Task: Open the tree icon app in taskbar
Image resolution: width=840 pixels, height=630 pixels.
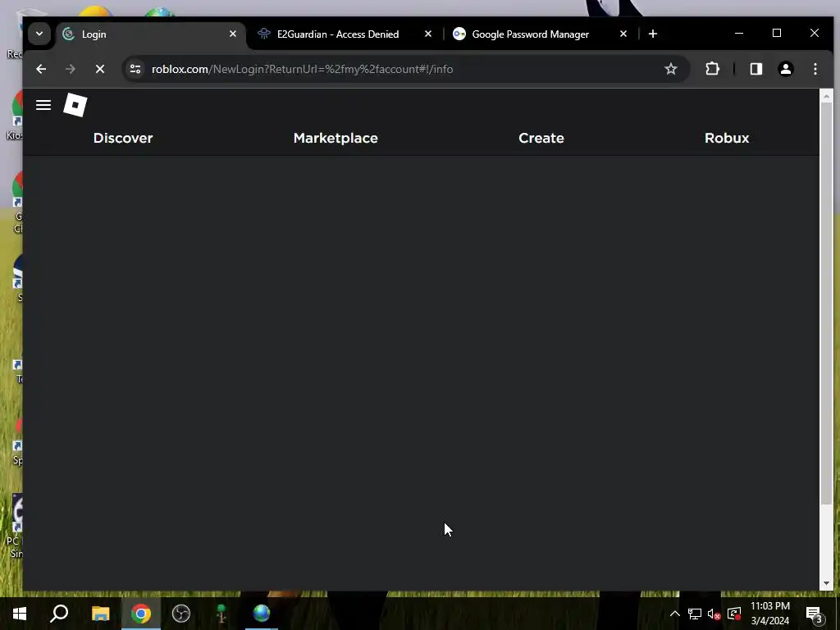Action: [221, 614]
